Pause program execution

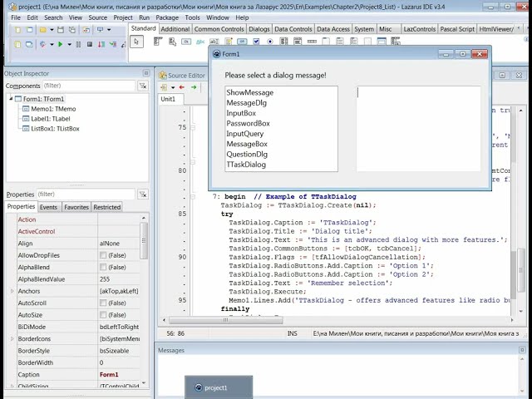(78, 44)
